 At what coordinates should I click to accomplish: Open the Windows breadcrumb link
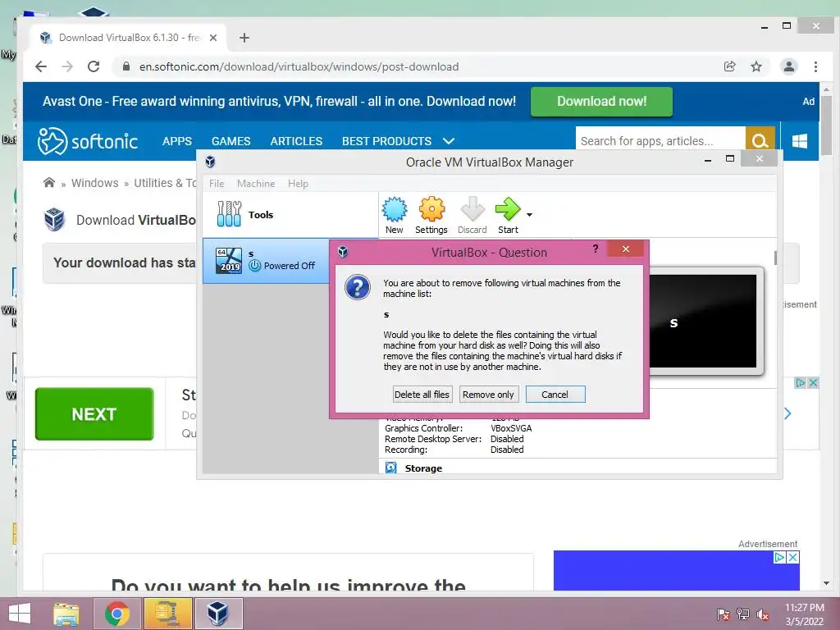pos(95,183)
